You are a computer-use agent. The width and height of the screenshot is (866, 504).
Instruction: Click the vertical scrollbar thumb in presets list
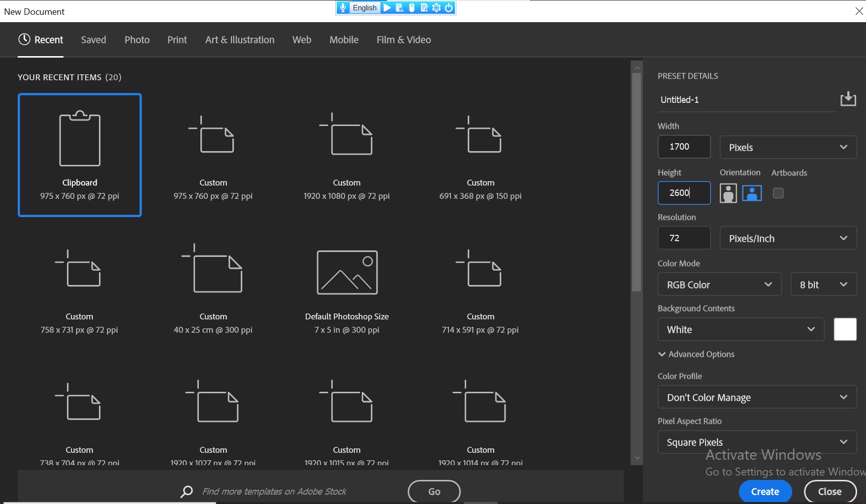click(x=637, y=182)
